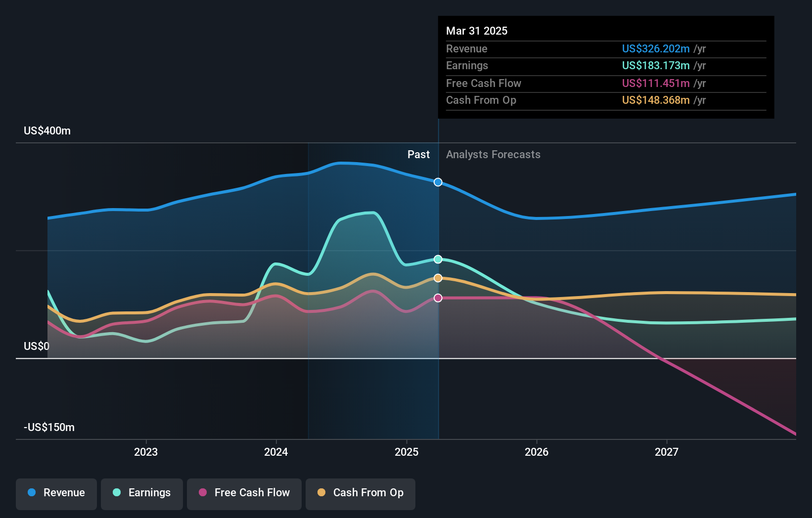Click the pink Free Cash Flow legend dot
812x518 pixels.
click(x=203, y=492)
